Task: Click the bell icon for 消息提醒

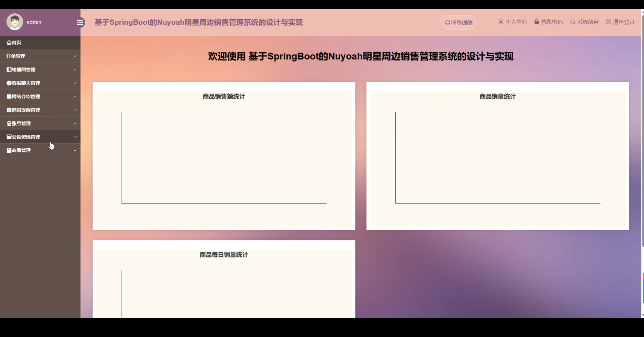Action: click(x=447, y=22)
